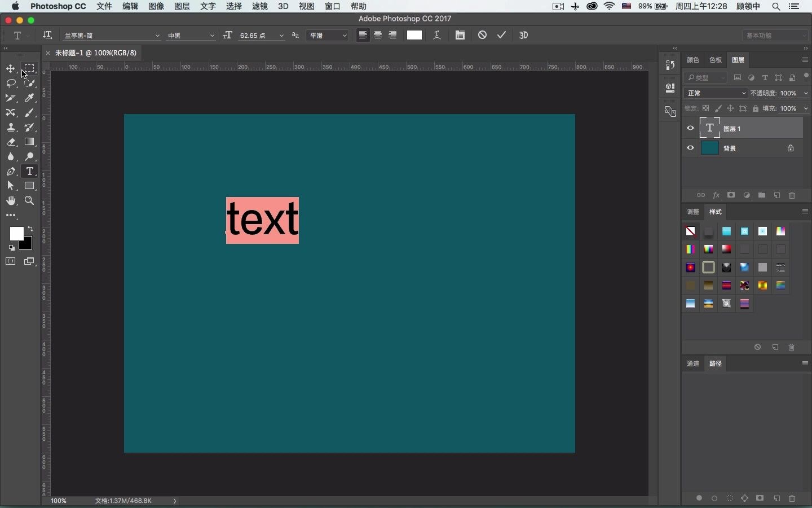Hide the 背景 layer eye icon
The image size is (812, 508).
pos(691,148)
